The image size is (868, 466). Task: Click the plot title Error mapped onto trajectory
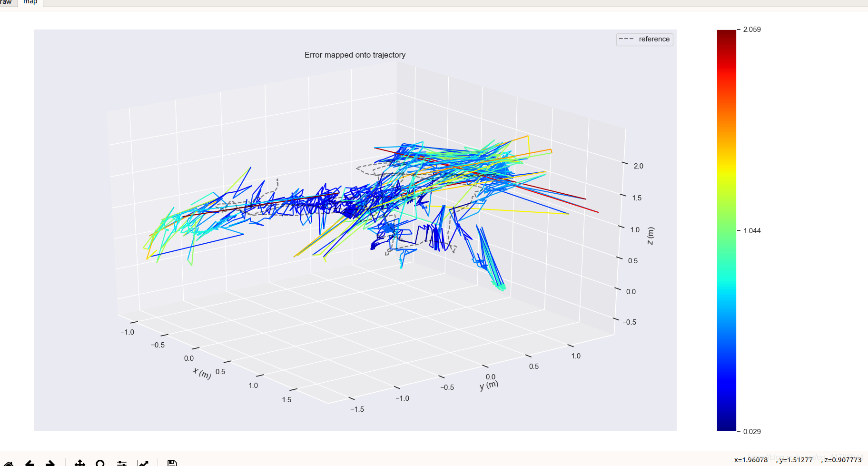pos(355,55)
